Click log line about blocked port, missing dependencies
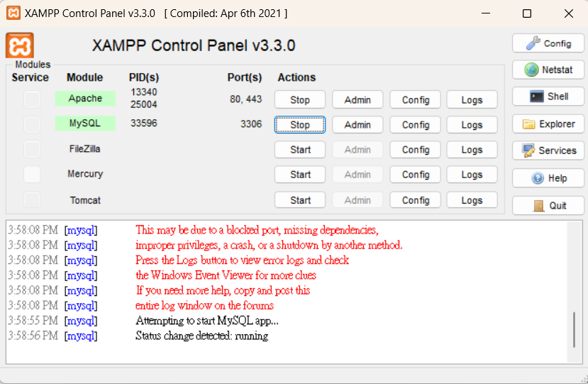This screenshot has height=384, width=588. (257, 230)
